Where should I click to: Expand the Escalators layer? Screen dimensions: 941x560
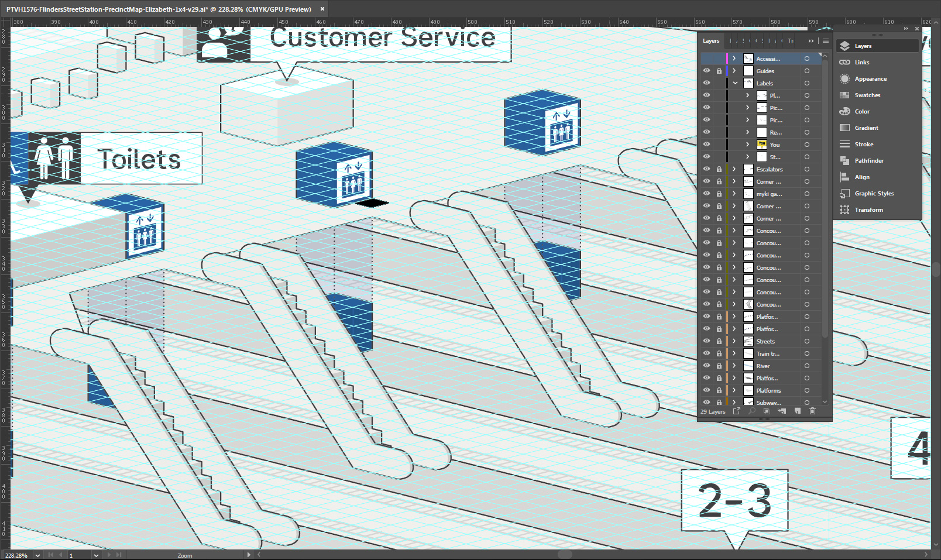point(734,169)
